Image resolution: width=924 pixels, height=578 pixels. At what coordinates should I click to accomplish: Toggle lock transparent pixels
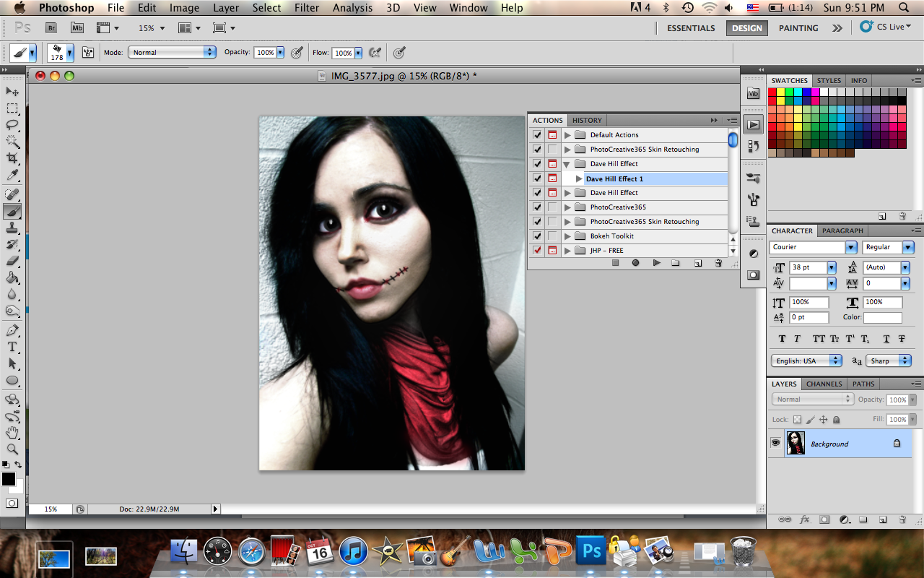[x=797, y=419]
